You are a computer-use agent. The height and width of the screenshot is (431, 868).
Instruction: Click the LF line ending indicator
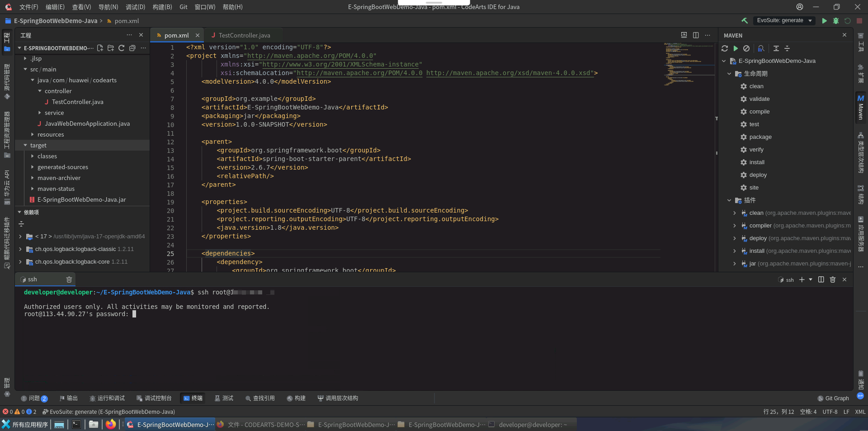pos(846,412)
